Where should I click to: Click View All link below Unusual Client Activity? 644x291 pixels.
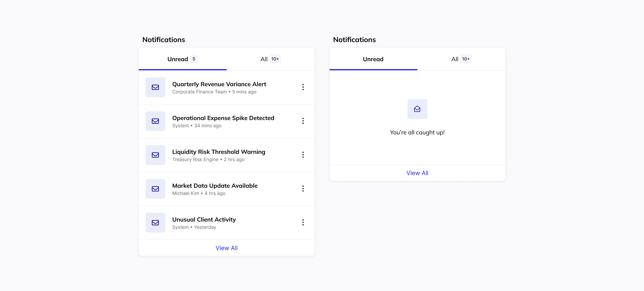point(227,248)
